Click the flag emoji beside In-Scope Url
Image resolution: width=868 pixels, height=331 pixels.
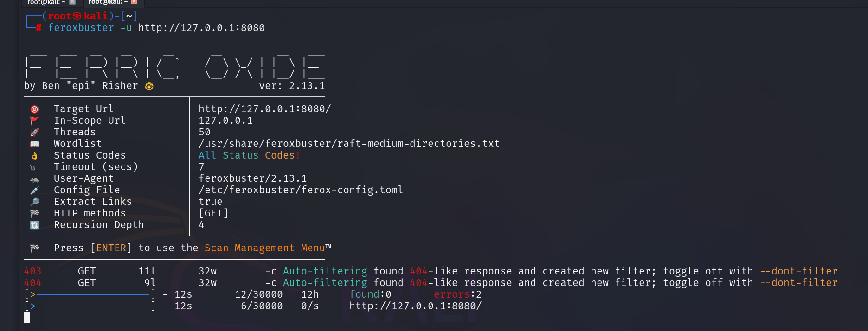pyautogui.click(x=34, y=121)
